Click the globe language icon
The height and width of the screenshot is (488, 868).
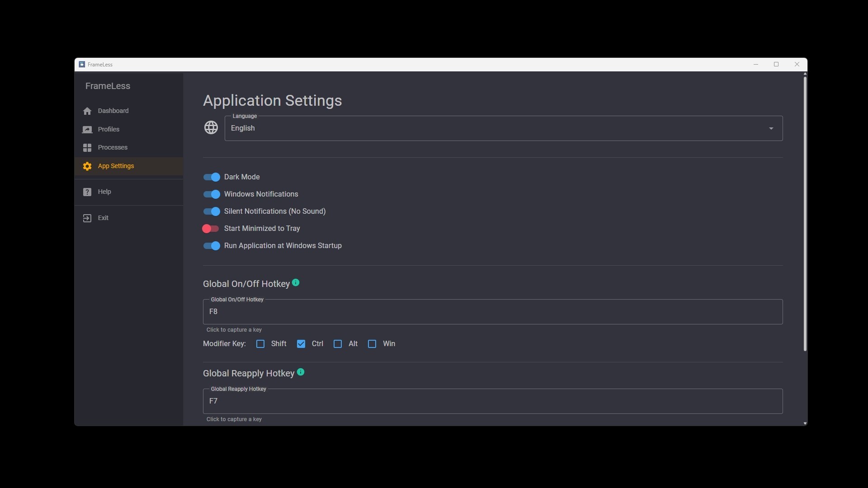(x=211, y=127)
